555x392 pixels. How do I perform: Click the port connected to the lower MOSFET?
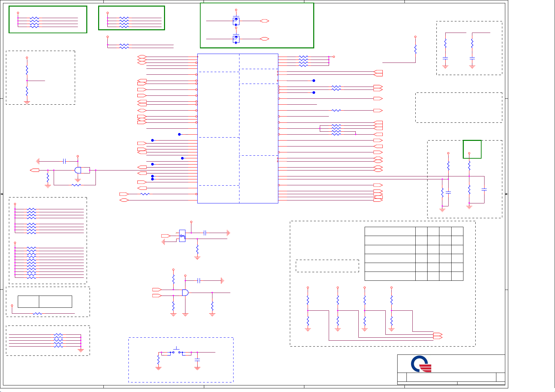click(264, 39)
